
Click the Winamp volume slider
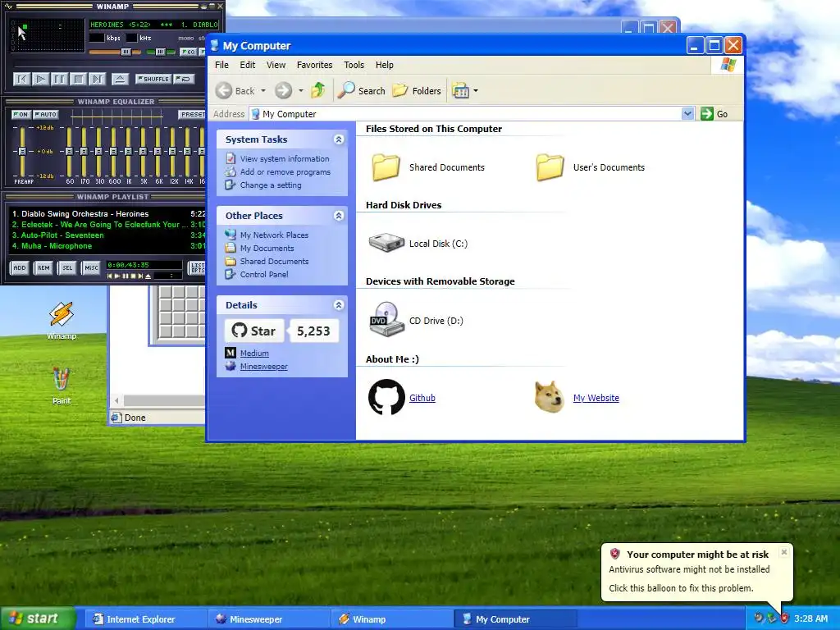pyautogui.click(x=115, y=52)
